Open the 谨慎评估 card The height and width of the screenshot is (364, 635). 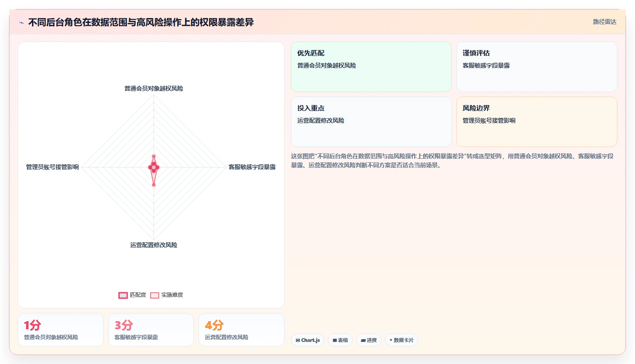pyautogui.click(x=537, y=67)
